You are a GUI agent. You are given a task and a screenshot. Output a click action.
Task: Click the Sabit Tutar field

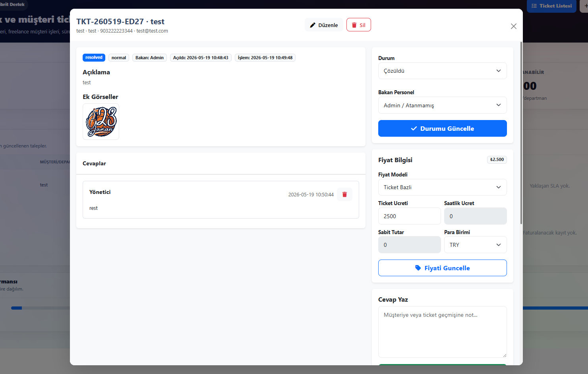pos(409,245)
